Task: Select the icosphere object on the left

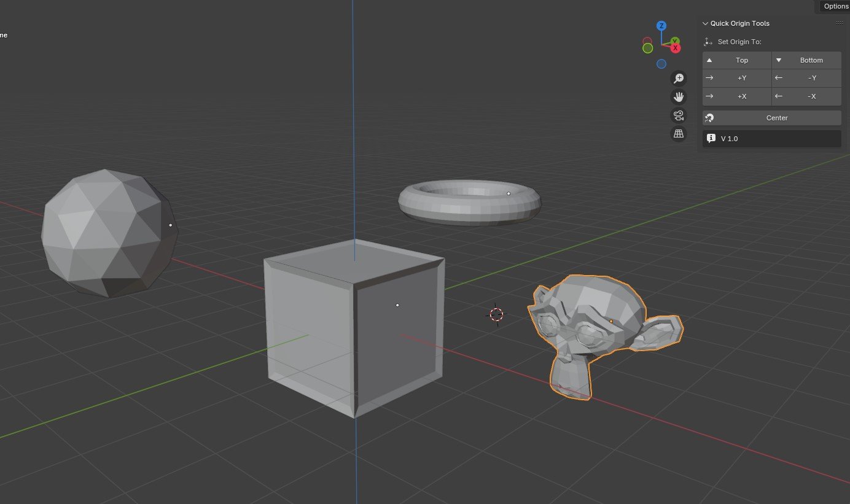Action: click(x=107, y=230)
